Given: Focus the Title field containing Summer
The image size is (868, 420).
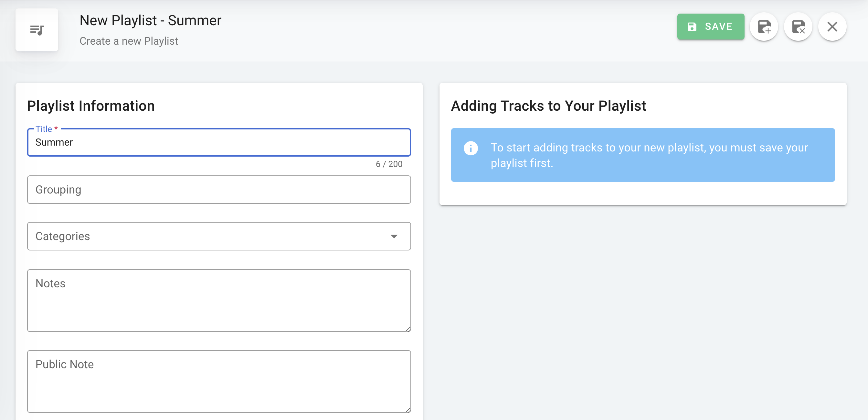Looking at the screenshot, I should (219, 142).
